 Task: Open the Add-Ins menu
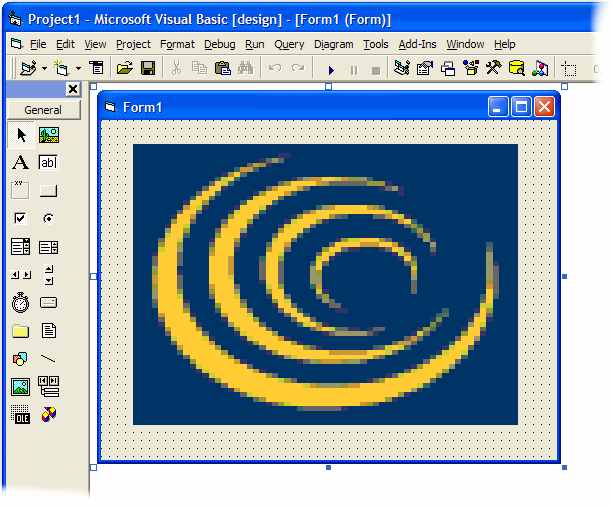coord(417,45)
